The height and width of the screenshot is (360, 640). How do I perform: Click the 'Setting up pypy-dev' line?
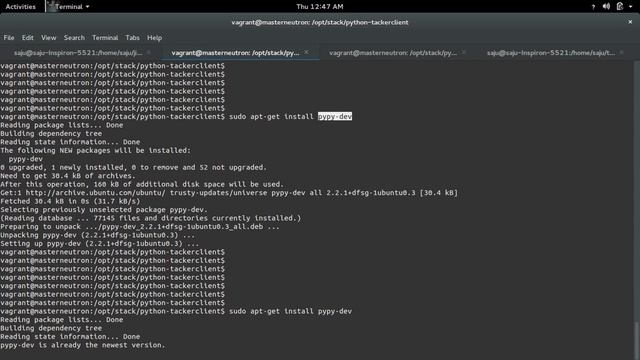tap(100, 244)
